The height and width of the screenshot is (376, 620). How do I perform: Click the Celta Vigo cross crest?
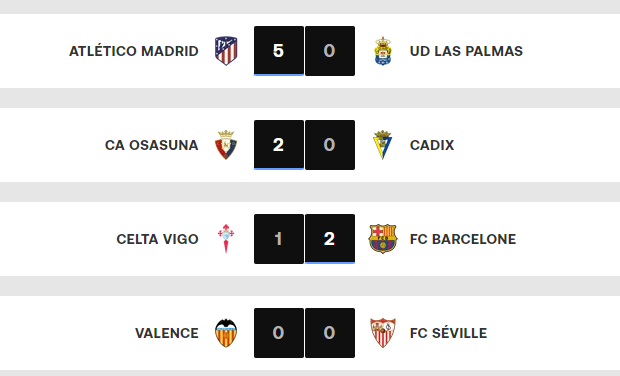coord(226,239)
